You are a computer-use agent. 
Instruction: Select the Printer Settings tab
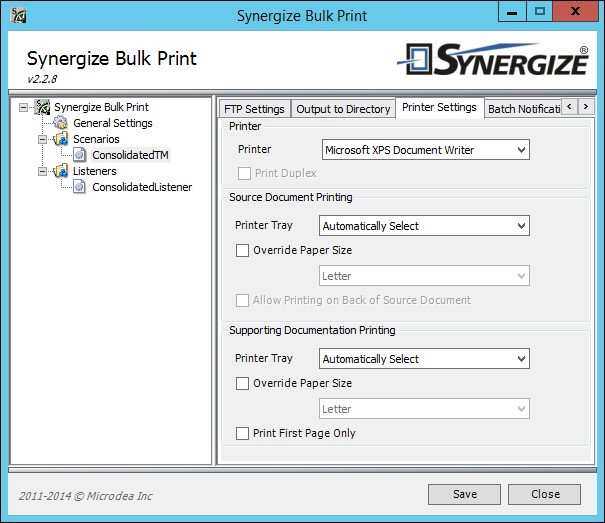click(x=439, y=107)
